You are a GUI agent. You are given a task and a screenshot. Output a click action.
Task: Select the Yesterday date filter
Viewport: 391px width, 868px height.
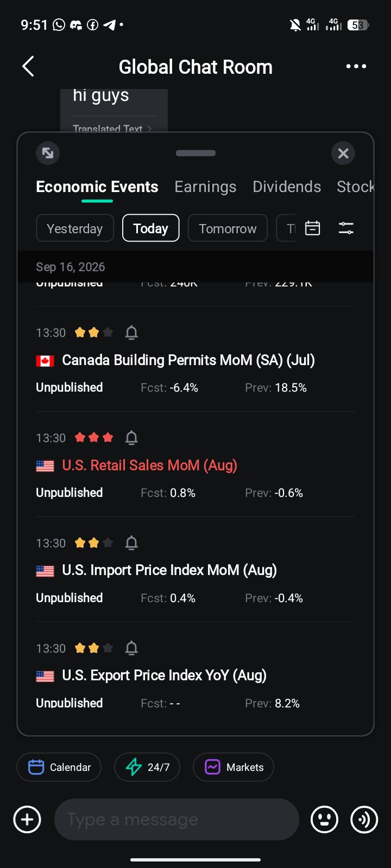[x=75, y=228]
